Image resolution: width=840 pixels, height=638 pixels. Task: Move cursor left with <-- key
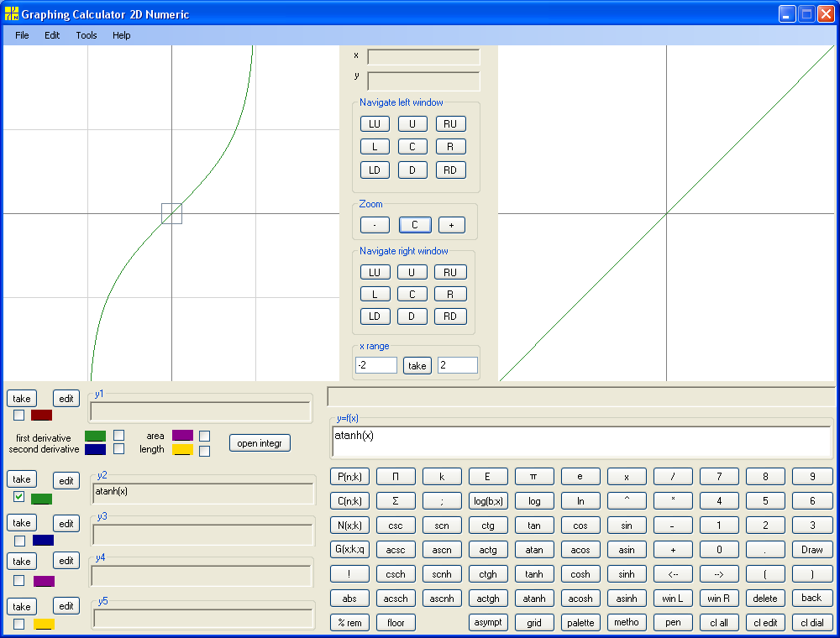[x=673, y=574]
